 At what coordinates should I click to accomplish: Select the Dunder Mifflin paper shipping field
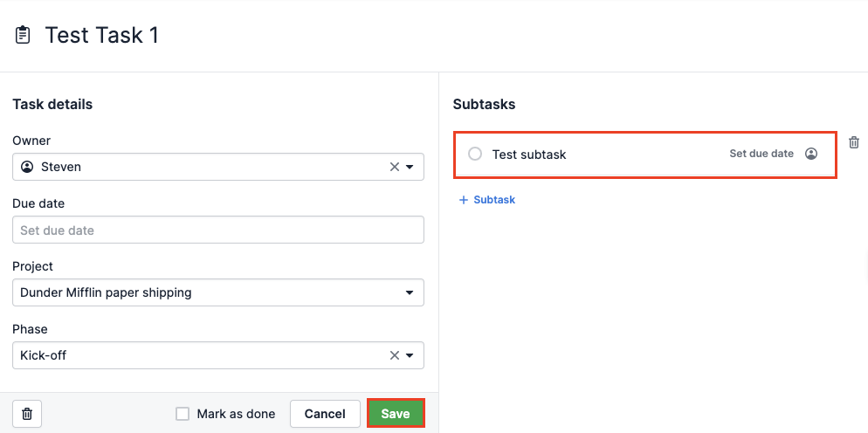218,292
